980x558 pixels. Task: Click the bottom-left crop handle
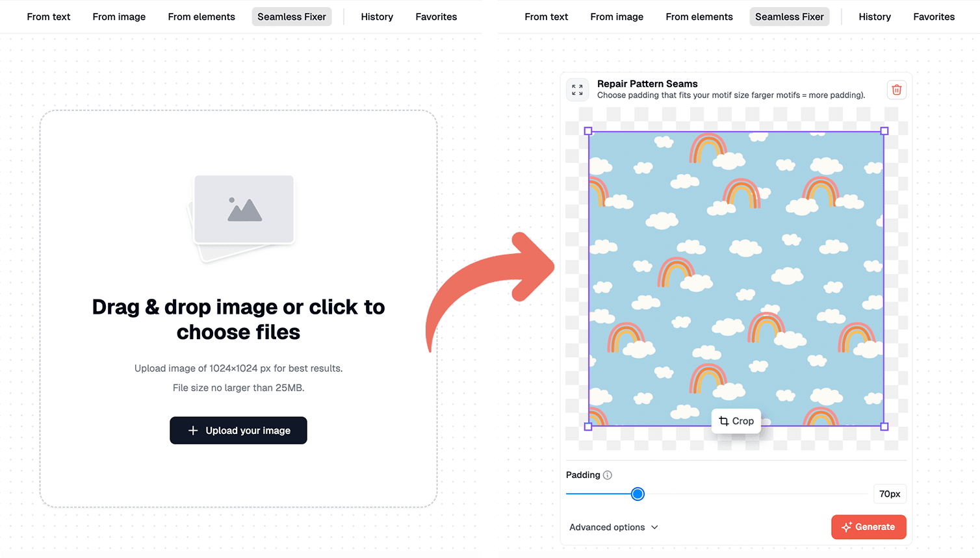point(588,427)
